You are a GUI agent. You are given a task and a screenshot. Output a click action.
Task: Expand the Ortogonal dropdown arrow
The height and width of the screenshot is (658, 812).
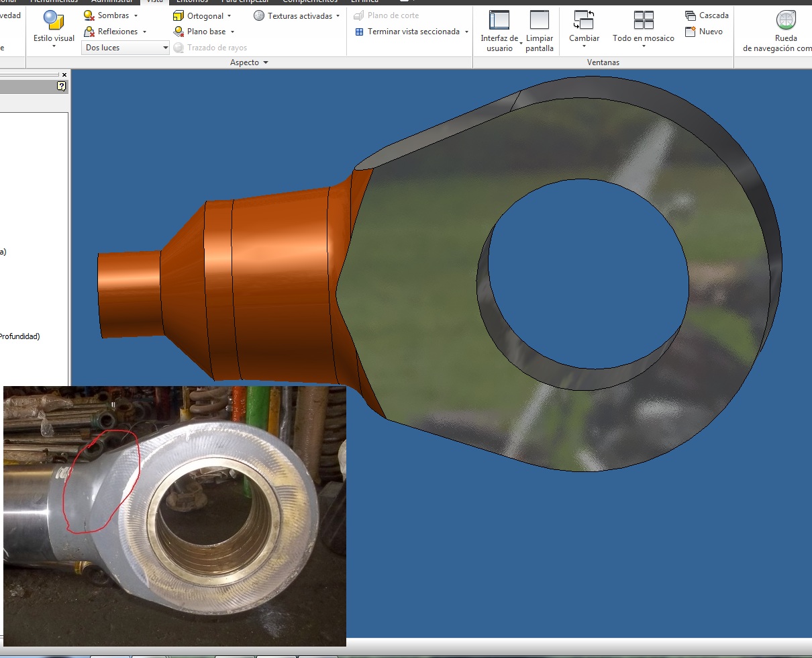[230, 15]
